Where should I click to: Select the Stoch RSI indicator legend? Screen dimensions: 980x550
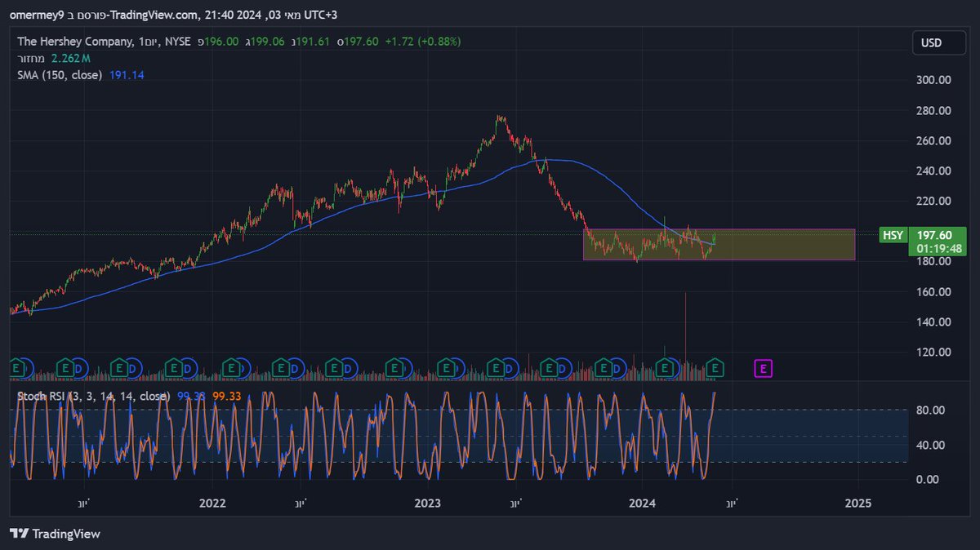(x=94, y=396)
